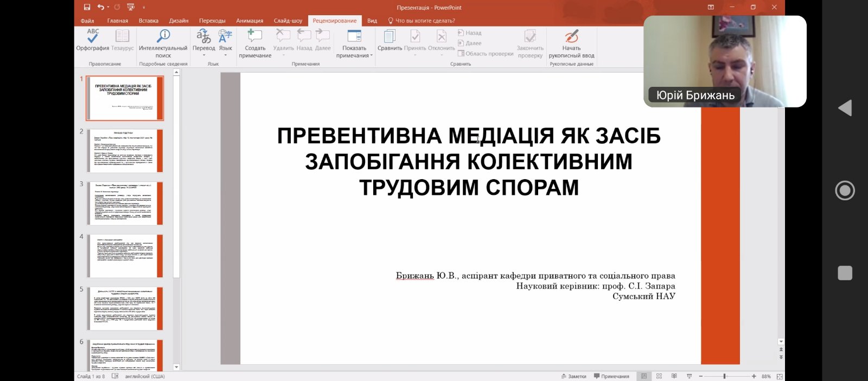Switch to slide sorter view in status bar
This screenshot has height=381, width=868.
(x=659, y=376)
